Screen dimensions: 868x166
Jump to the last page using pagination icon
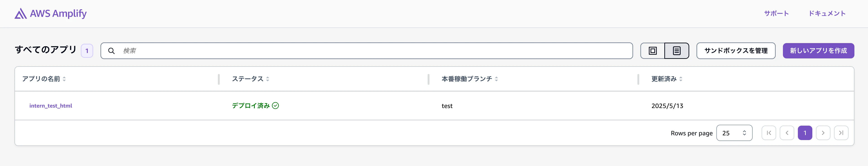coord(841,133)
